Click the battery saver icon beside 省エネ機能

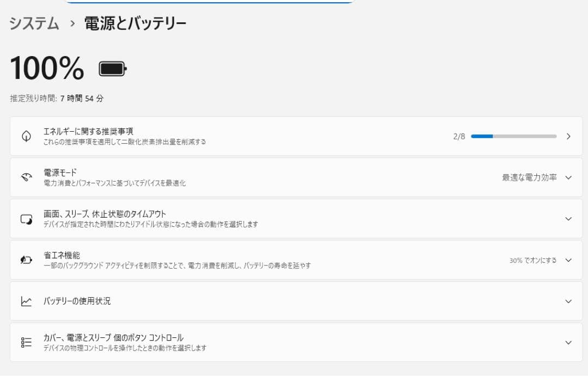coord(26,259)
